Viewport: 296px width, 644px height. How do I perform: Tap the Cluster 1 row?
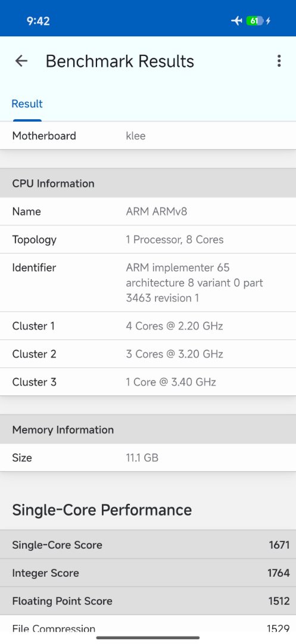148,326
